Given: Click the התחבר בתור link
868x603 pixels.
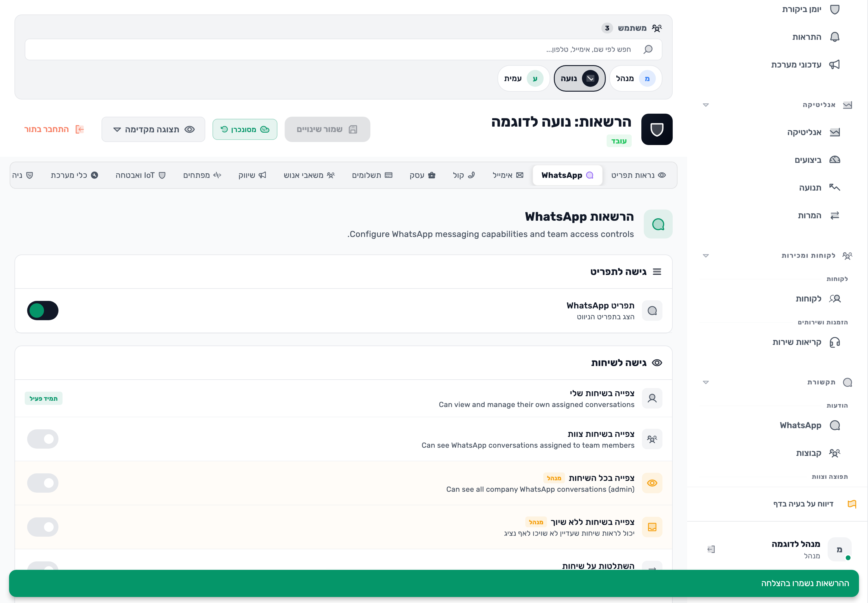Looking at the screenshot, I should [x=54, y=129].
